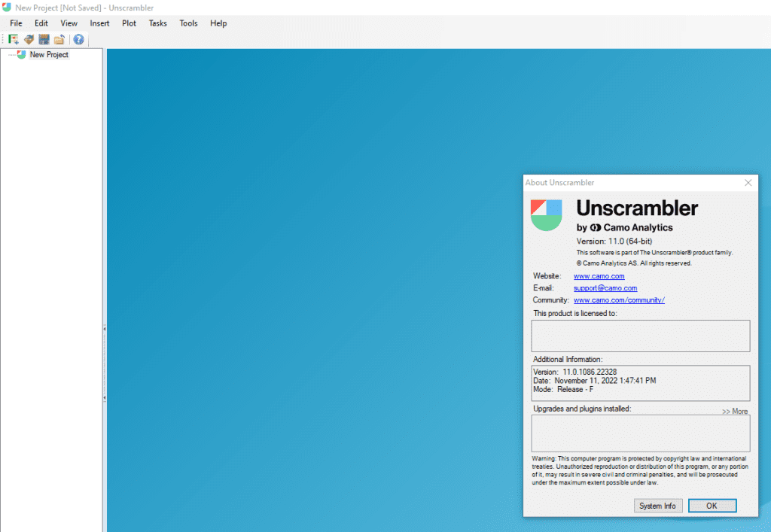
Task: Click the open project folder icon
Action: pos(59,39)
